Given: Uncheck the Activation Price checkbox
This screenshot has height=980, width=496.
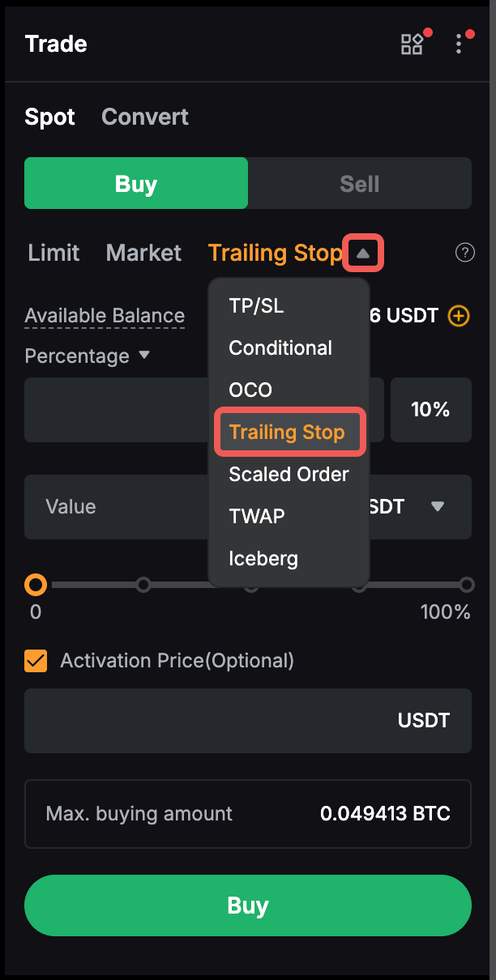Looking at the screenshot, I should tap(36, 661).
